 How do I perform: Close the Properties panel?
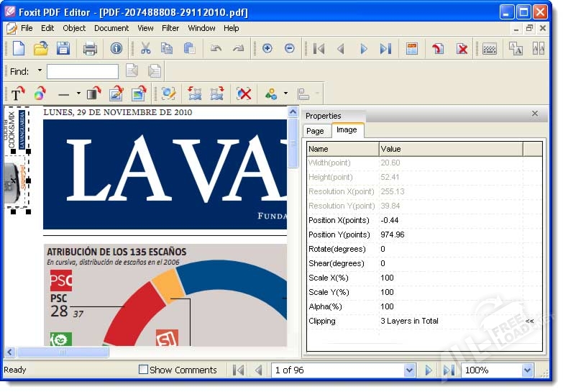click(534, 114)
